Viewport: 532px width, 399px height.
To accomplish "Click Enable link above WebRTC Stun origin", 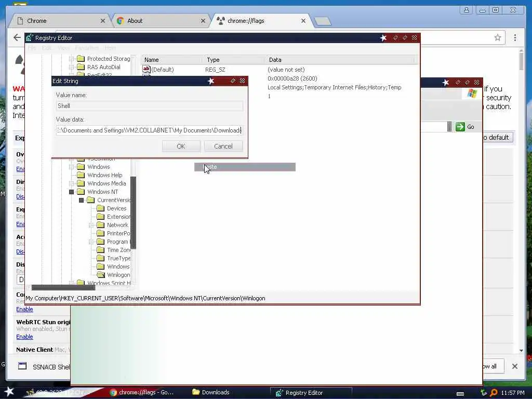I will point(24,309).
